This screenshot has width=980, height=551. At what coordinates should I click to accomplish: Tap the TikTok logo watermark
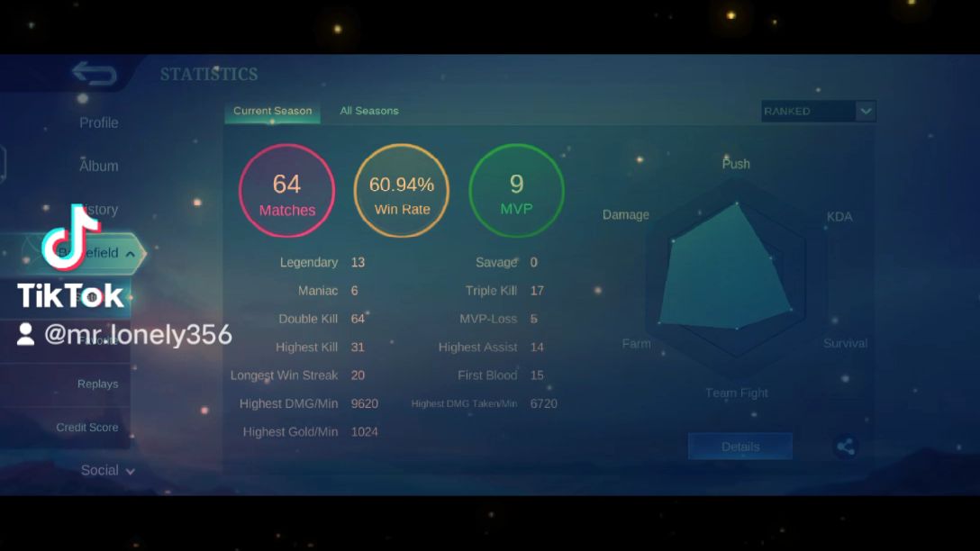(71, 237)
